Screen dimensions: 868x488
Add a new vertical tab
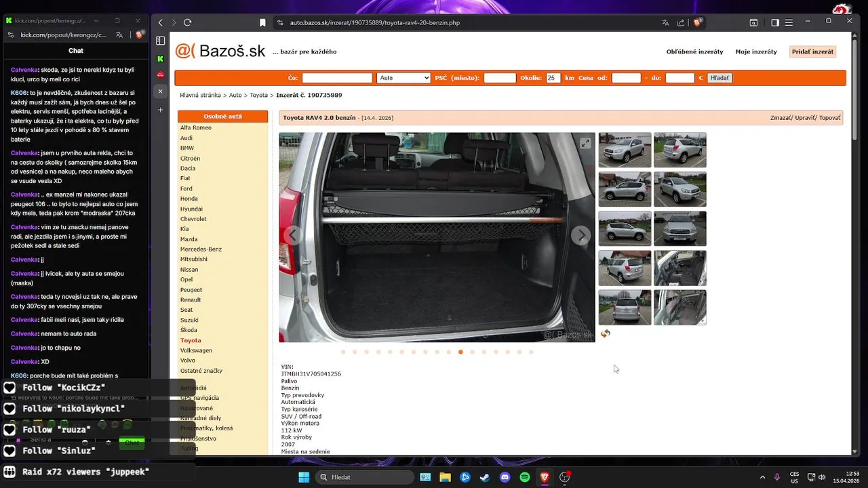(161, 109)
